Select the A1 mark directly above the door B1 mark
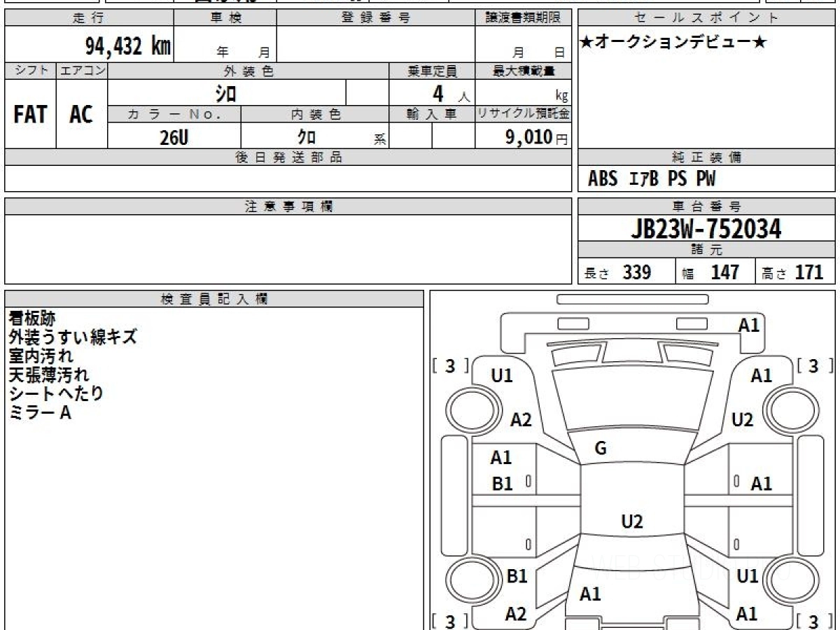 501,458
